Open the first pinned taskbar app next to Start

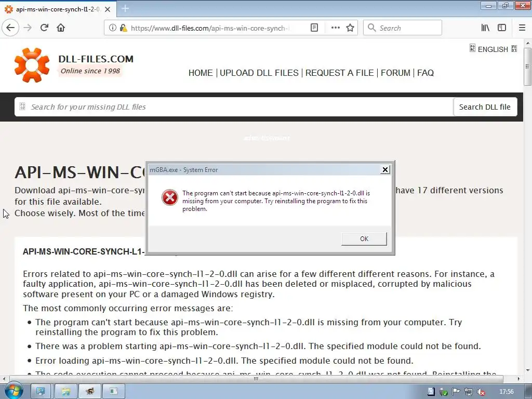[41, 392]
